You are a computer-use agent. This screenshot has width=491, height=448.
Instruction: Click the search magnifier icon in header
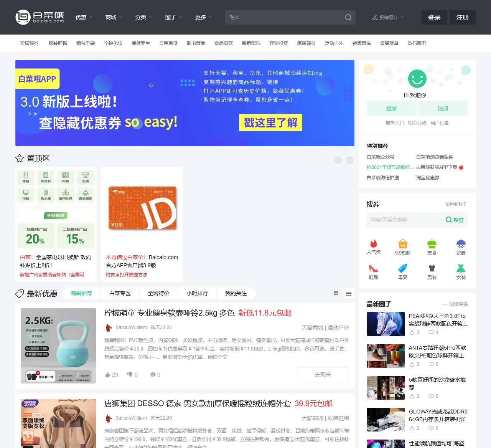click(x=348, y=17)
